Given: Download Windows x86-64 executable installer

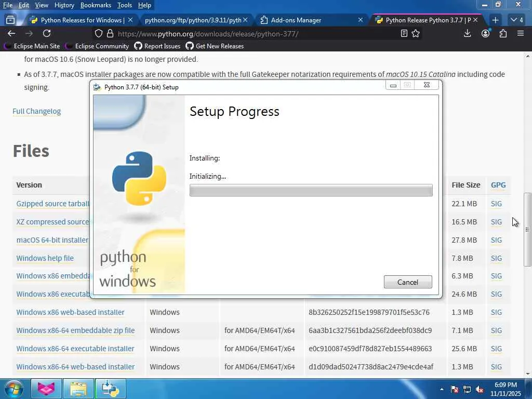Looking at the screenshot, I should [x=75, y=349].
